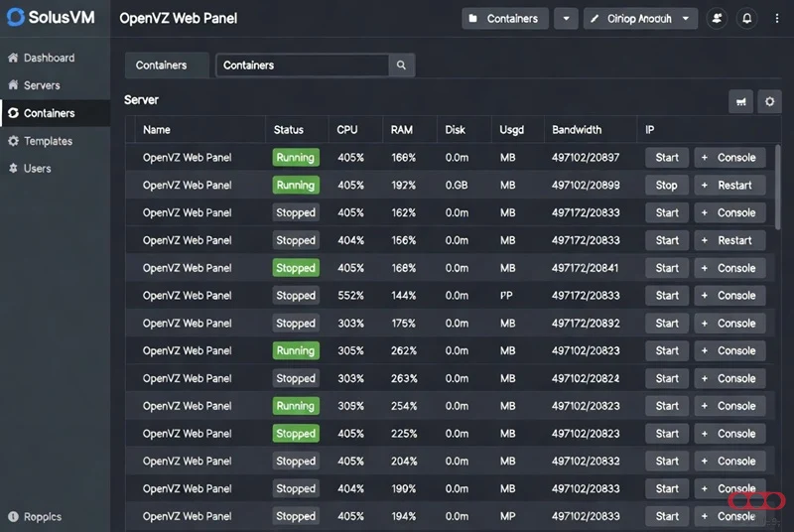Start the container with 254% RAM
This screenshot has height=532, width=794.
667,406
